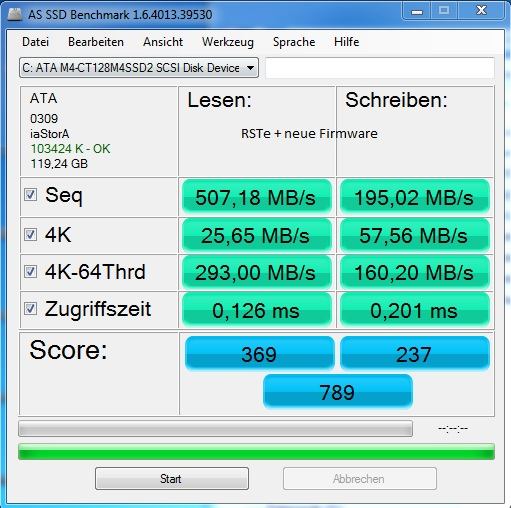Screen dimensions: 511x508
Task: Open the Sprache menu
Action: pos(294,42)
